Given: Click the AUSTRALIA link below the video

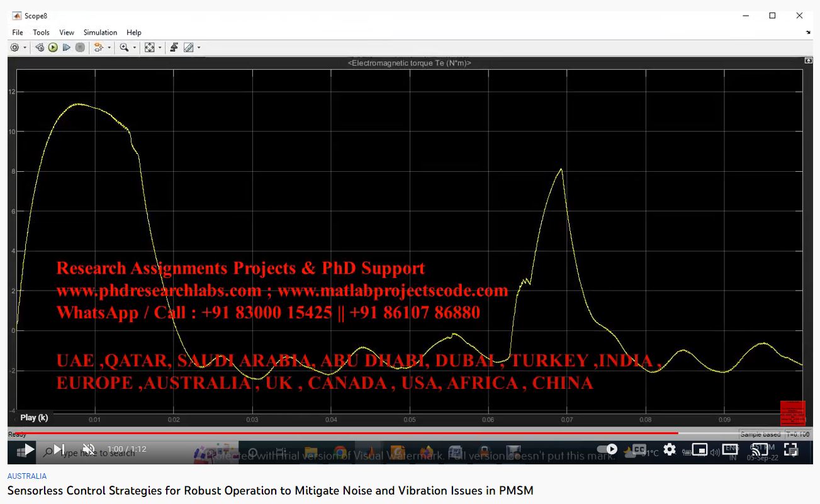Looking at the screenshot, I should (27, 476).
